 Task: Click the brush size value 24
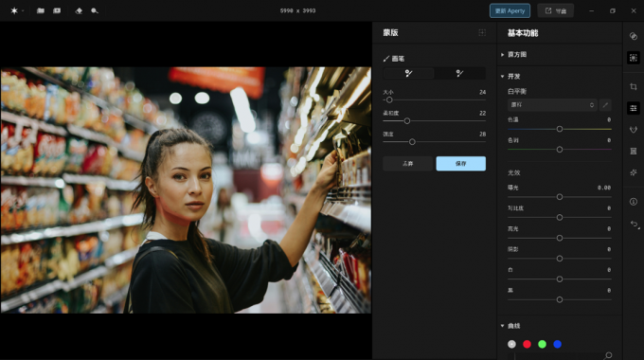(x=483, y=92)
